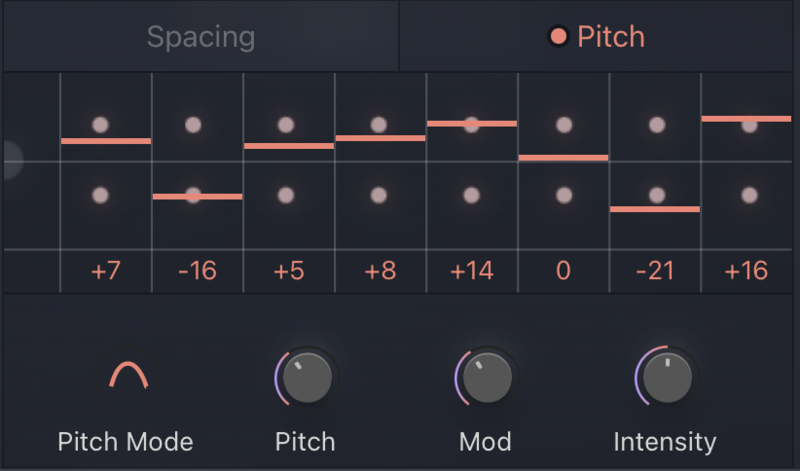Click the Mod knob
Viewport: 800px width, 471px height.
coord(485,378)
